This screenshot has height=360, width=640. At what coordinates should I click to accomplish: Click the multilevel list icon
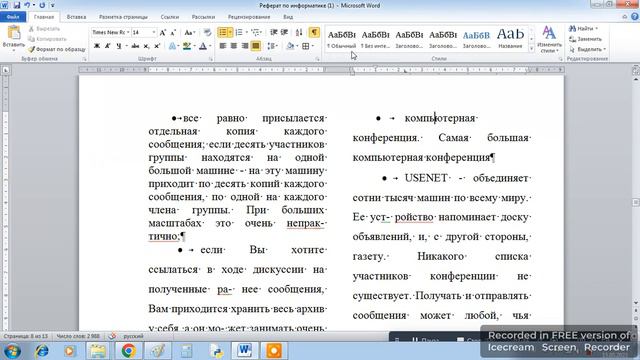(255, 32)
